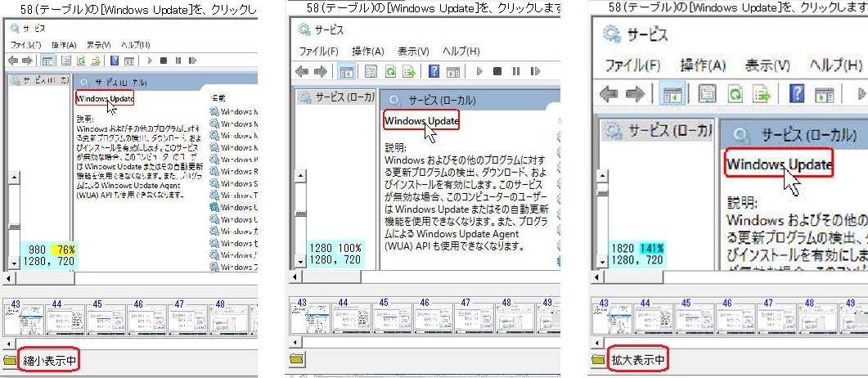The width and height of the screenshot is (868, 378).
Task: Open Help icon in the 100% view toolbar
Action: point(434,71)
